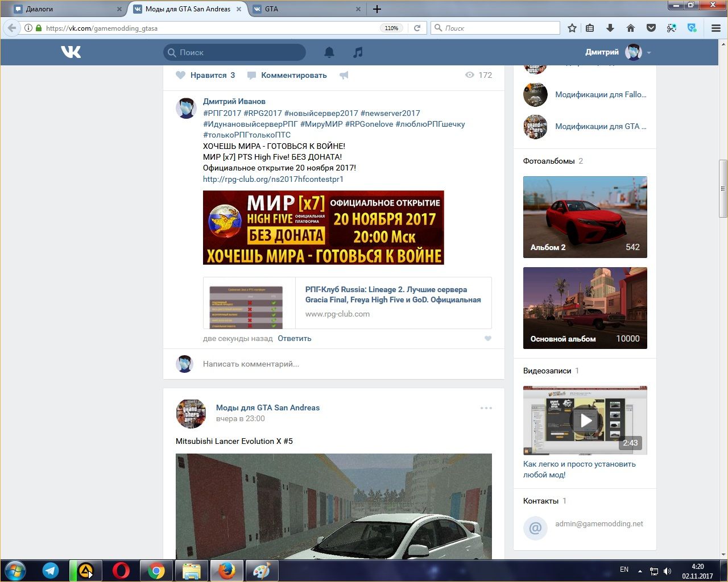Click the Фотоальбомы section header

pos(549,161)
